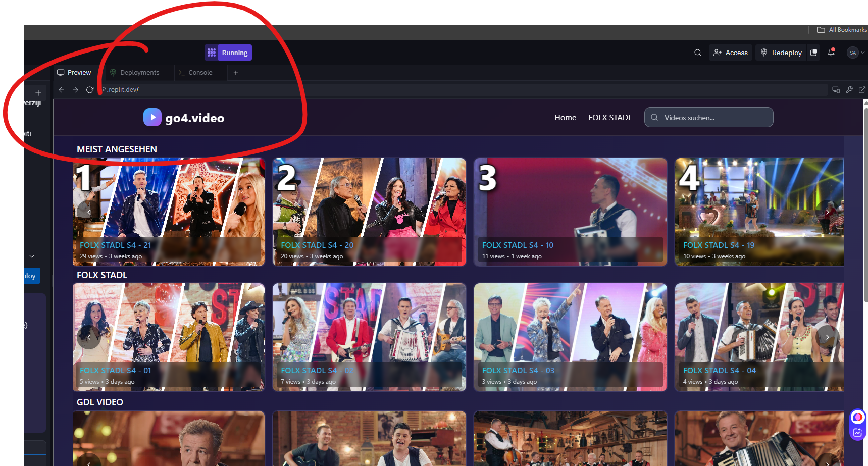
Task: Open the rank 2 most-viewed video thumbnail
Action: coord(369,212)
